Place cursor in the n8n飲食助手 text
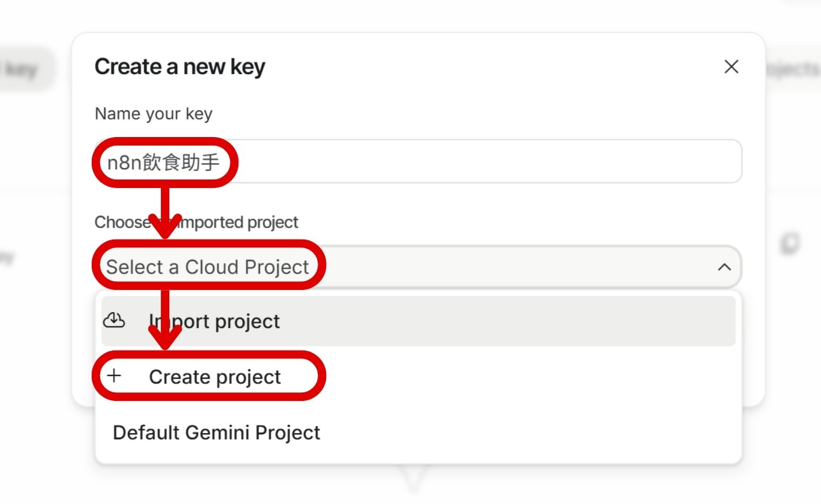Image resolution: width=821 pixels, height=504 pixels. click(163, 163)
